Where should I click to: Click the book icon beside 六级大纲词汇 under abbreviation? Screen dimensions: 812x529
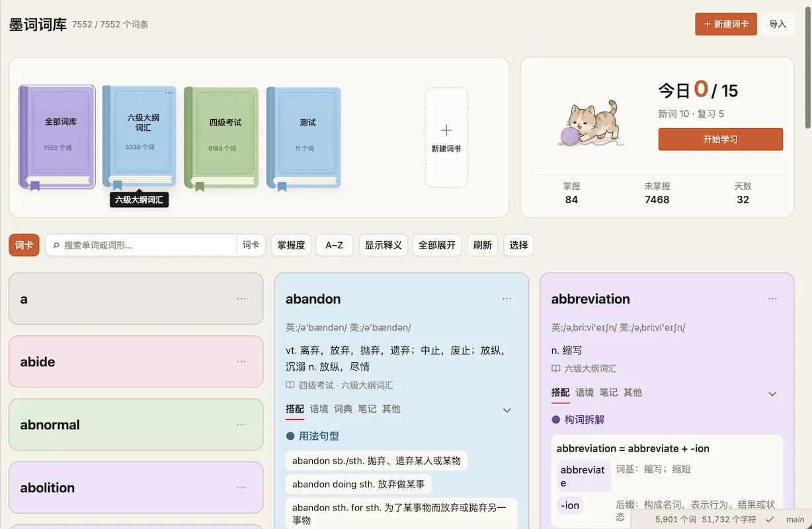click(x=556, y=368)
